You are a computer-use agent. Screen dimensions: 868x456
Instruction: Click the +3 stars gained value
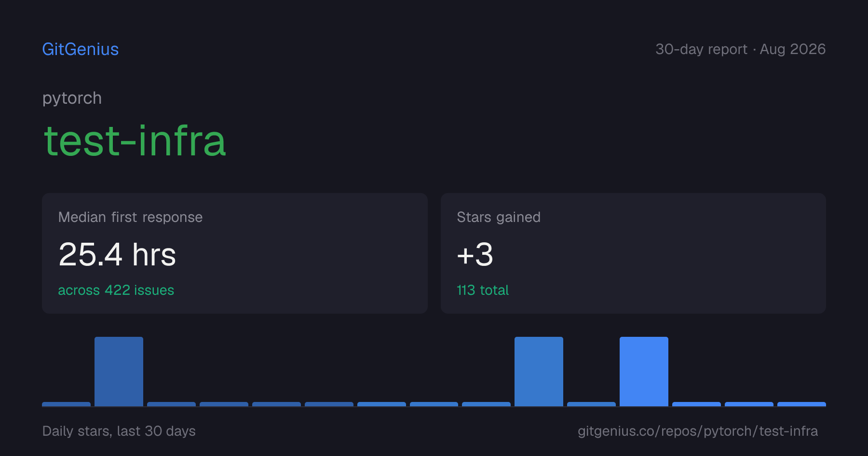[x=475, y=254]
